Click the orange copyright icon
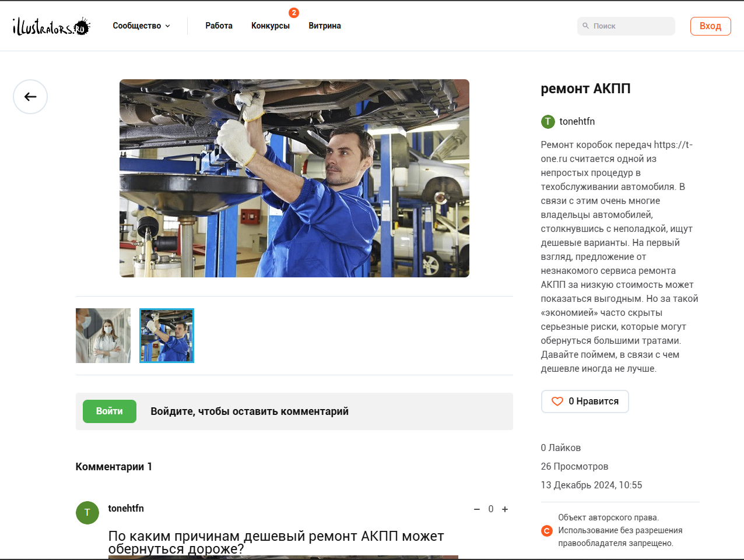Screen dimensions: 744x560 (x=546, y=531)
